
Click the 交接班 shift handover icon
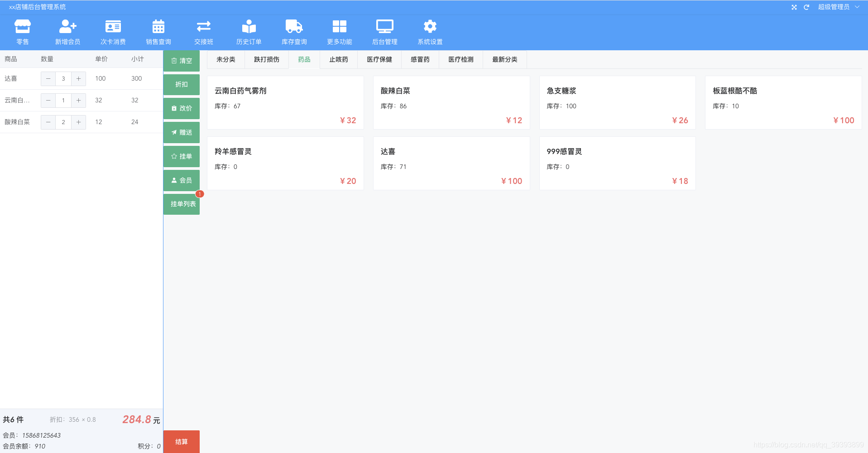[x=203, y=26]
